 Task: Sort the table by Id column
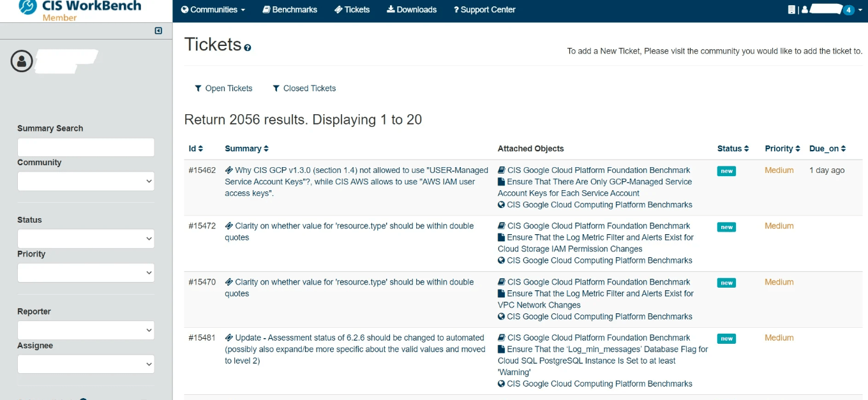(195, 149)
